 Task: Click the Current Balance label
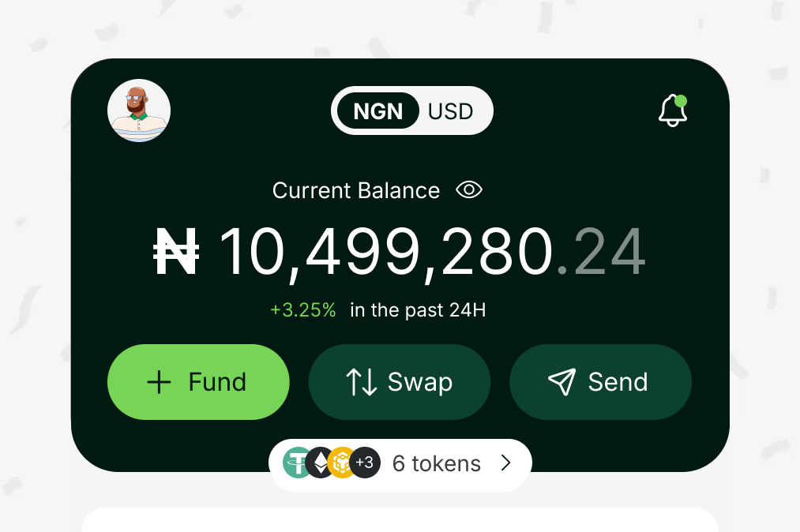(x=356, y=190)
